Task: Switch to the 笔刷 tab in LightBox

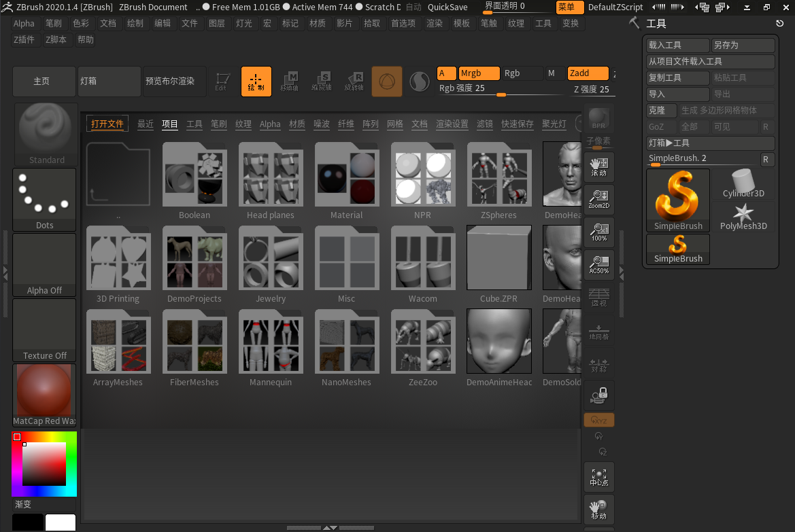Action: (x=219, y=124)
